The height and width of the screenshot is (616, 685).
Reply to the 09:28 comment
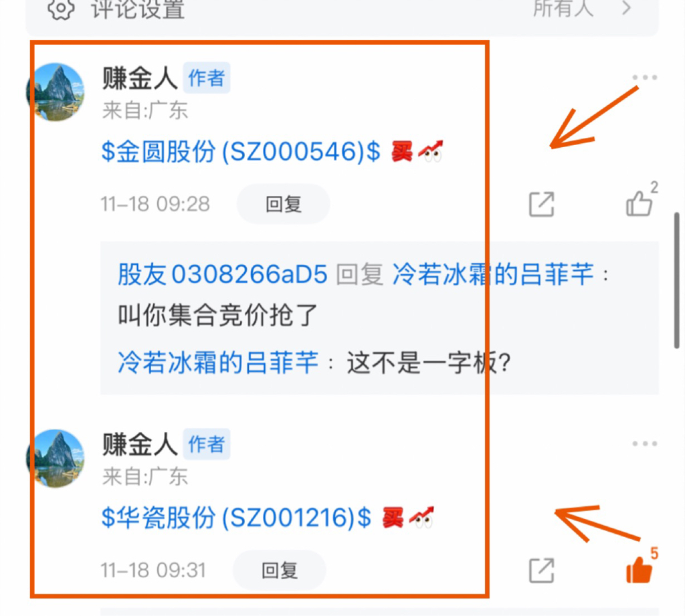(x=284, y=204)
